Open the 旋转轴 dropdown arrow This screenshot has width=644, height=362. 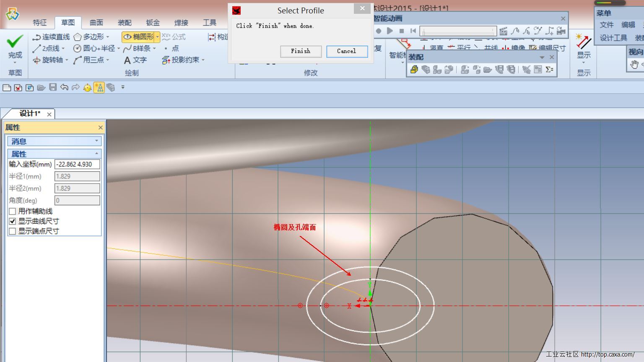pyautogui.click(x=67, y=60)
